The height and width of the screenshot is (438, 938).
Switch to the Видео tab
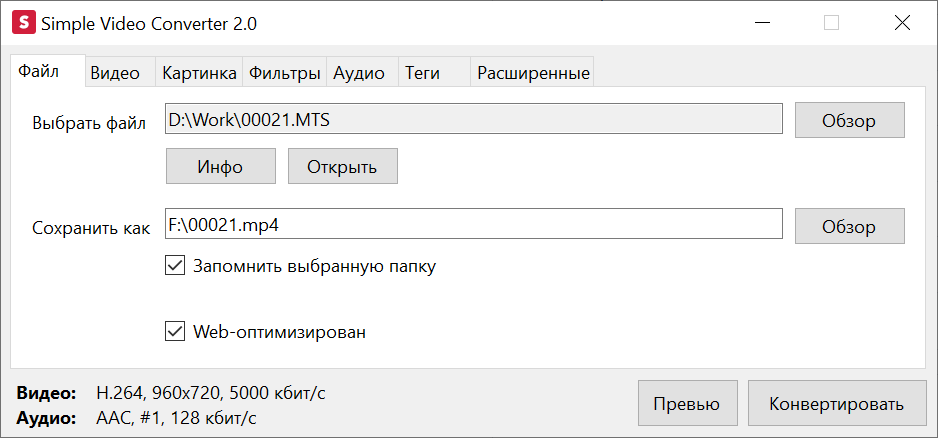pos(120,72)
